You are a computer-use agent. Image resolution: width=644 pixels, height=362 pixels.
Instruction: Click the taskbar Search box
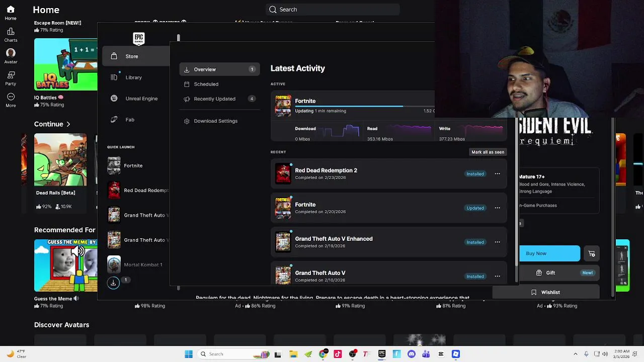pyautogui.click(x=233, y=354)
